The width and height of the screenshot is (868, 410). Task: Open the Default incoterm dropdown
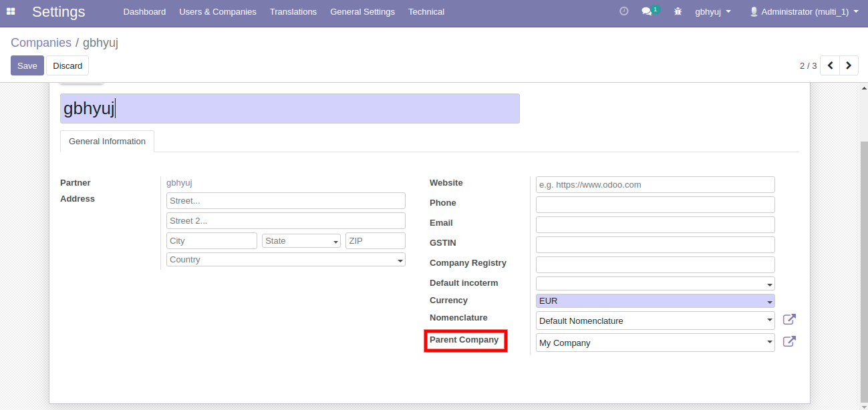[x=655, y=284]
